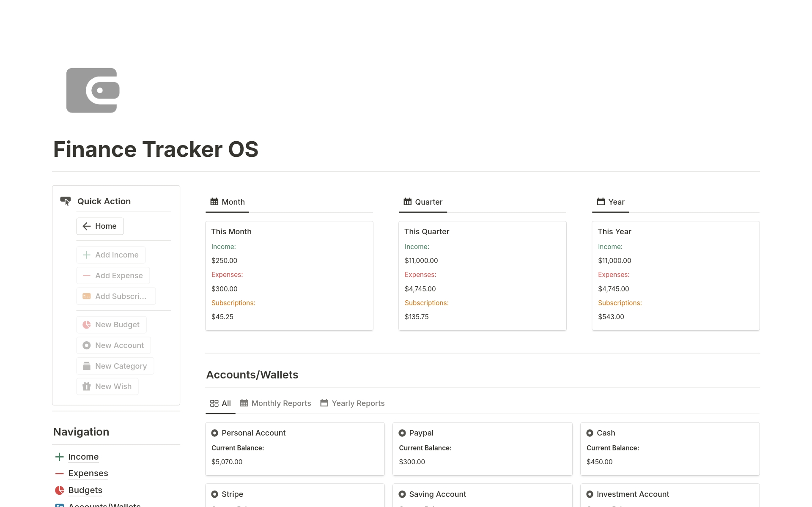Image resolution: width=812 pixels, height=507 pixels.
Task: Click the red minus icon beside Expenses
Action: click(60, 473)
